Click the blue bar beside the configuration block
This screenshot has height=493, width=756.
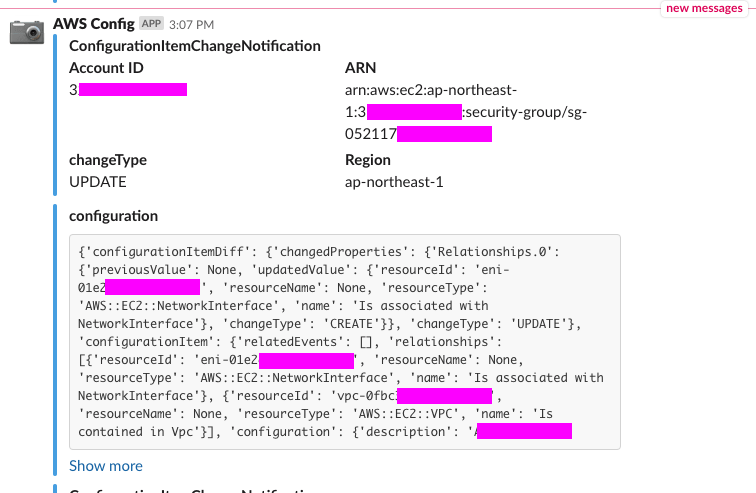(55, 340)
